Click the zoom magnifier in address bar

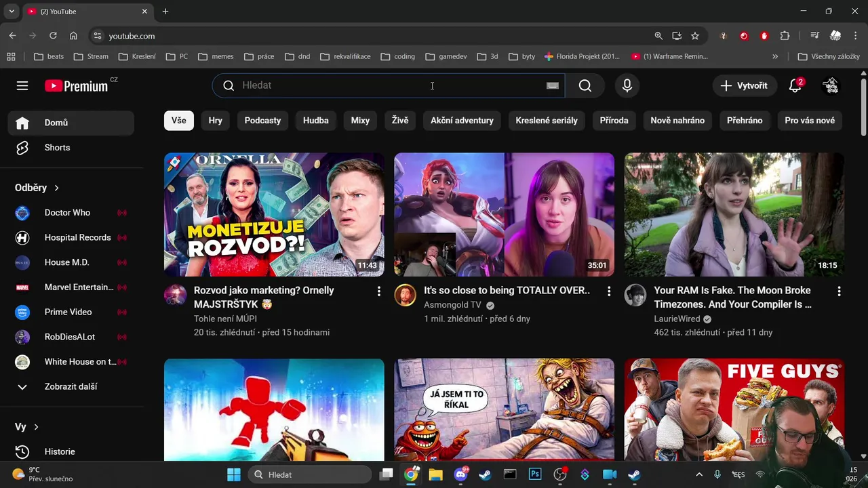(658, 36)
